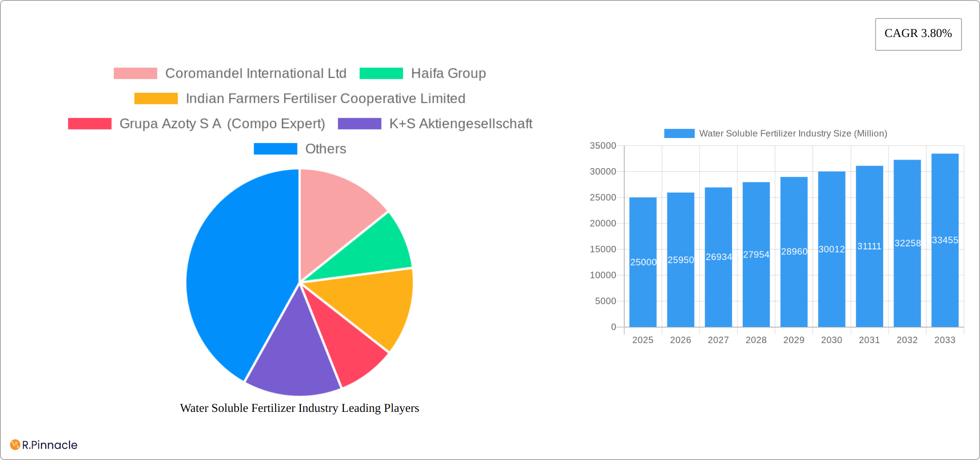The image size is (980, 460).
Task: Click the CAGR 3.80% box
Action: [918, 34]
